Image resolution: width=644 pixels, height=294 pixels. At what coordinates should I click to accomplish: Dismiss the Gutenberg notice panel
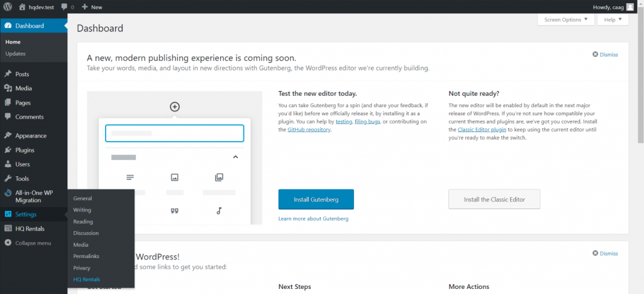[605, 55]
